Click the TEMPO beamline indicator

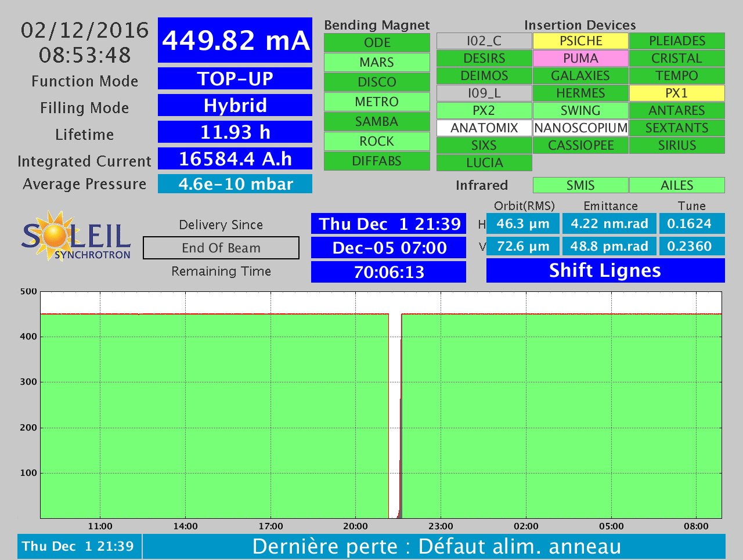point(677,75)
